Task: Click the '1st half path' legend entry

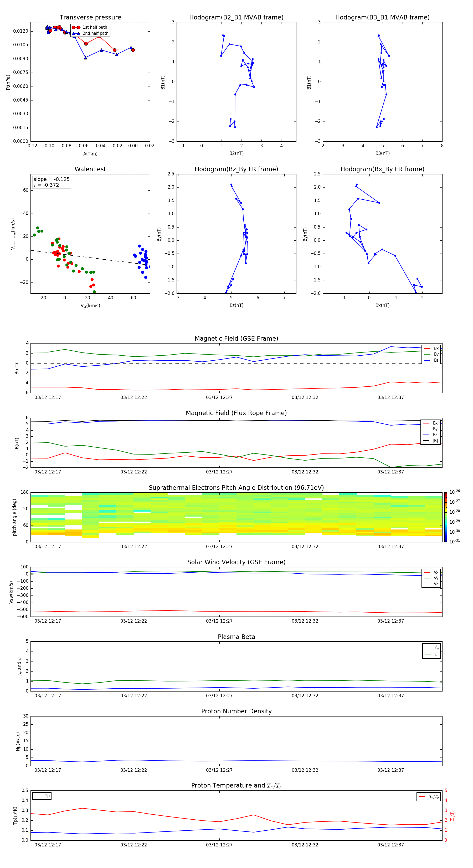Action: tap(90, 27)
